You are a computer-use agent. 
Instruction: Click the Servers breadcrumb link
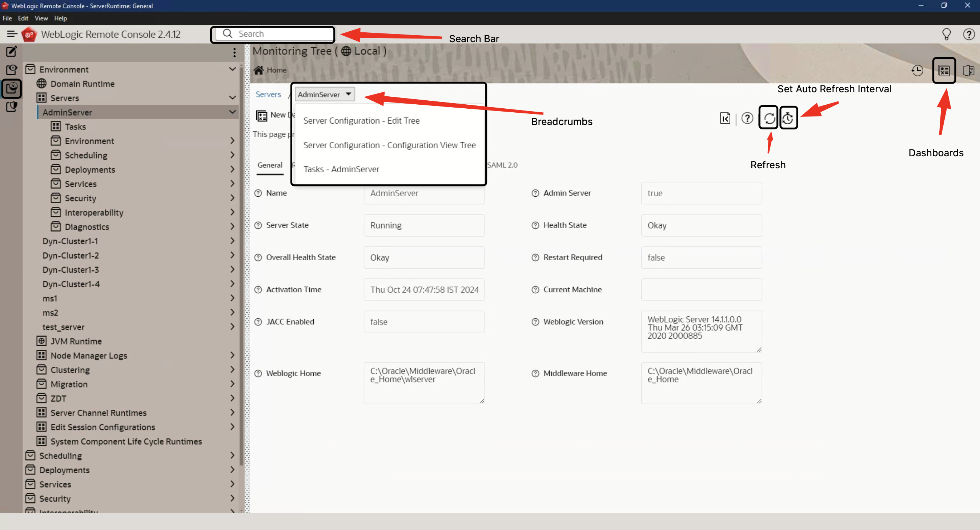[268, 94]
